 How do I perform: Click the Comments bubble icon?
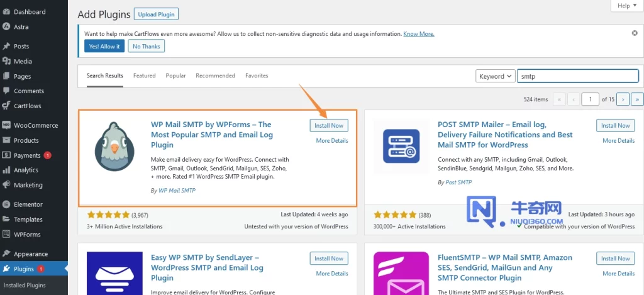6,91
